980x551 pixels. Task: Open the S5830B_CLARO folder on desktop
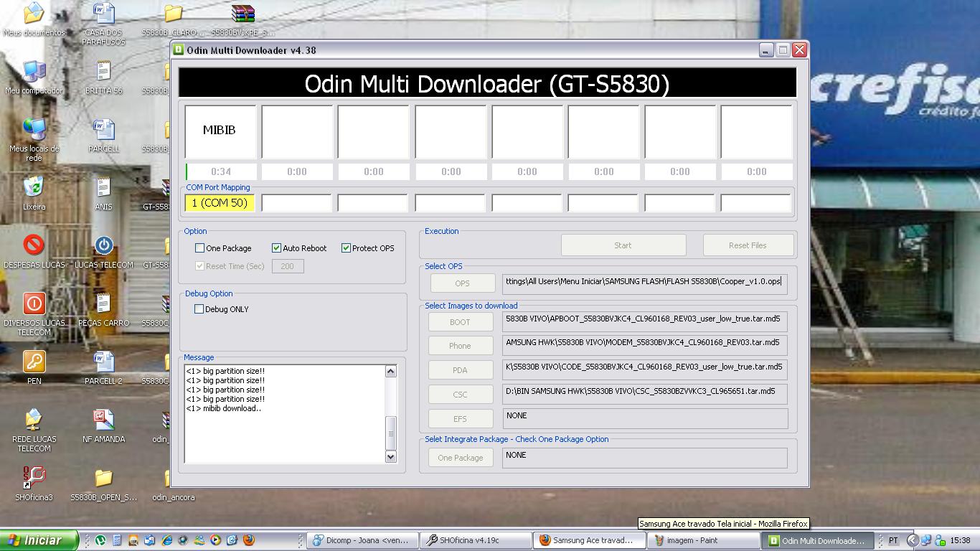click(172, 19)
